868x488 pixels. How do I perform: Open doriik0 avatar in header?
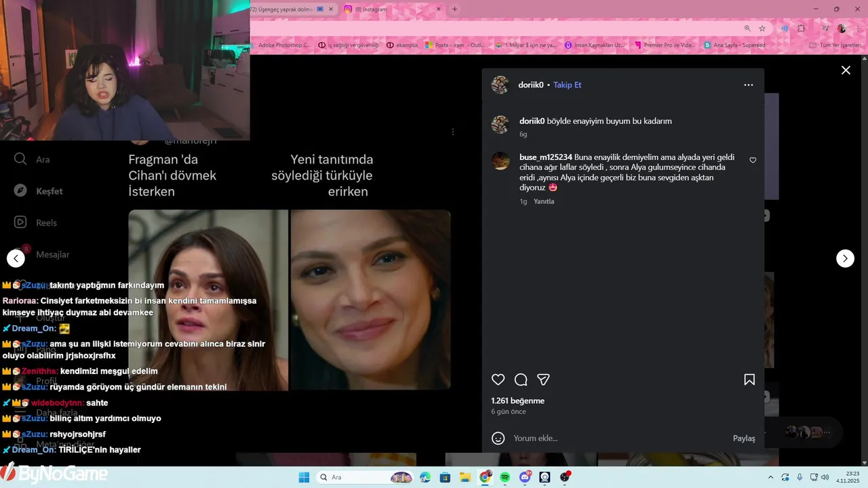[500, 85]
